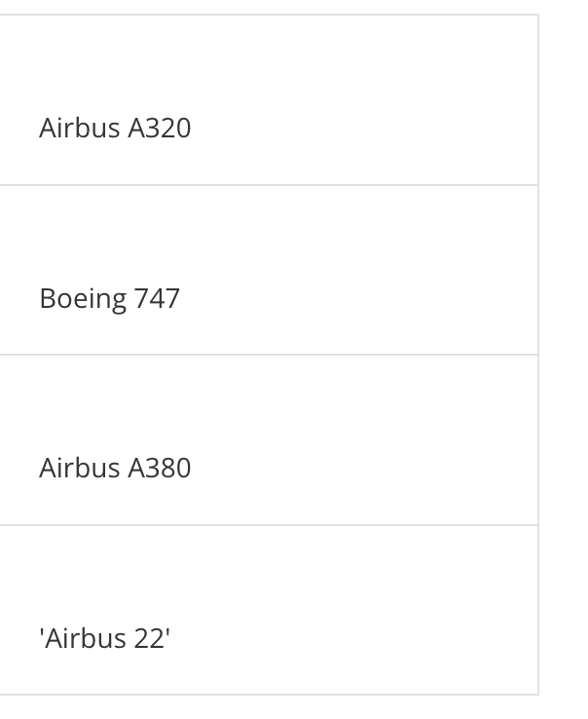Click the border between Airbus A320 and Boeing 747
The height and width of the screenshot is (719, 588).
[x=268, y=185]
